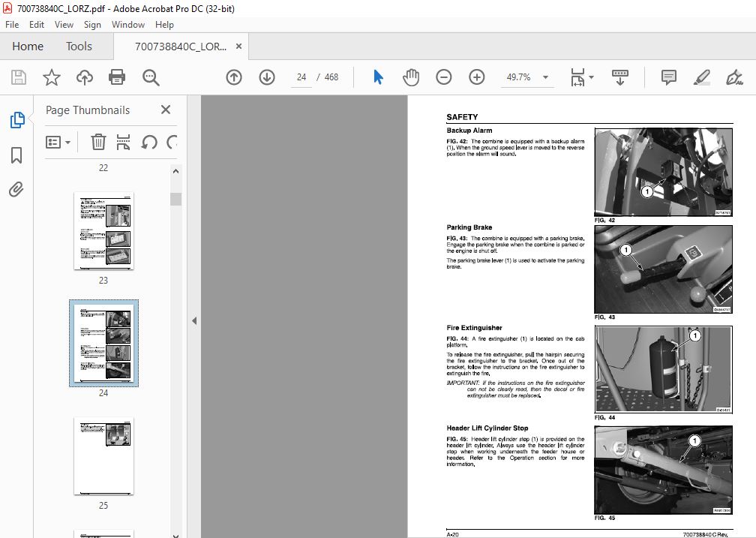The width and height of the screenshot is (756, 538).
Task: Open Page Thumbnails sidebar icon
Action: pos(17,119)
